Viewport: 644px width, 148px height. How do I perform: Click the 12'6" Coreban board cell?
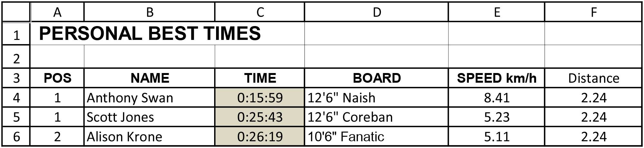click(x=376, y=117)
